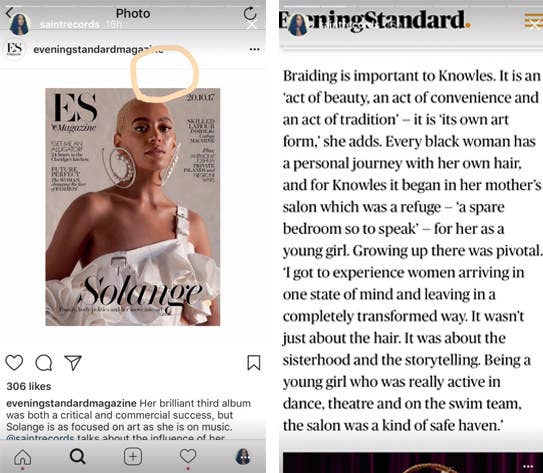Open the Evening Standard hamburger menu
This screenshot has height=473, width=543.
[x=533, y=20]
